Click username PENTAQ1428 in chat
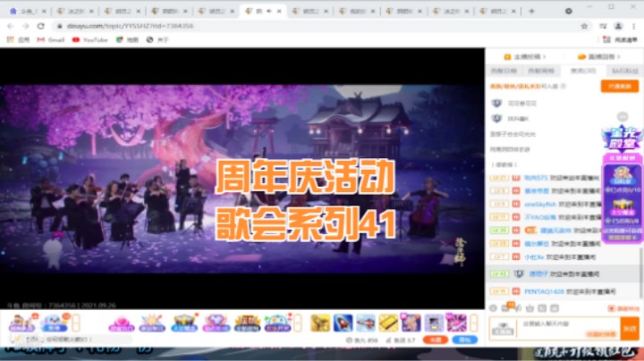This screenshot has width=644, height=361. coord(544,291)
